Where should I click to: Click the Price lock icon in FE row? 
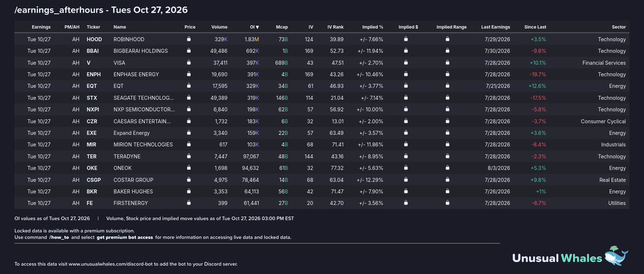[x=189, y=203]
